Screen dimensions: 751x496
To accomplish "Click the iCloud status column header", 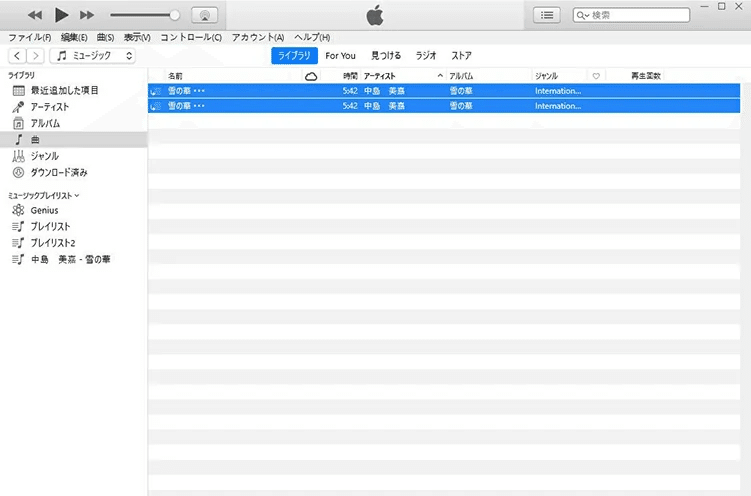I will [311, 76].
